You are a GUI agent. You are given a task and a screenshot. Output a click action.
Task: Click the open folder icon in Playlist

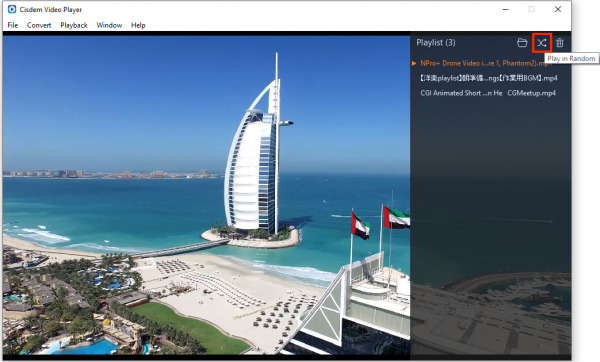[x=522, y=43]
